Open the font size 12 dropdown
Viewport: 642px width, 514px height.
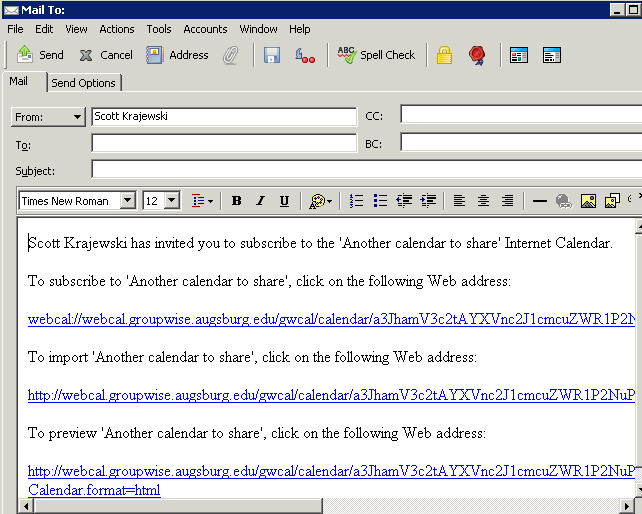click(172, 201)
